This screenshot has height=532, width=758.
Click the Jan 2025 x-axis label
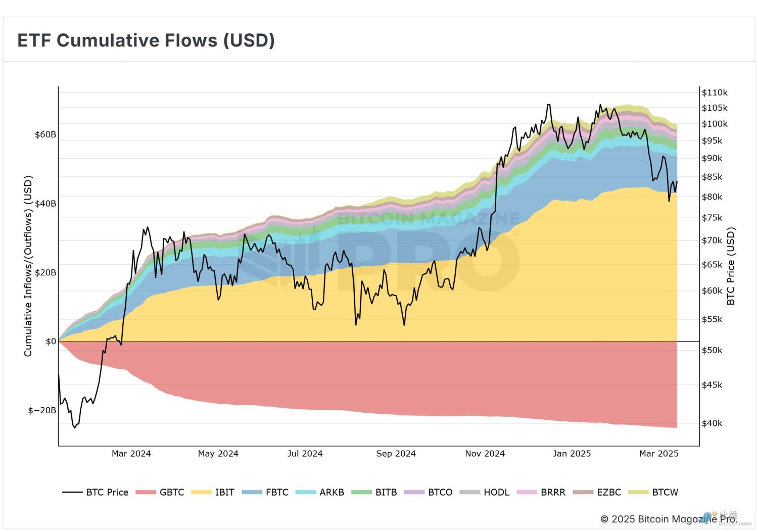pyautogui.click(x=572, y=454)
